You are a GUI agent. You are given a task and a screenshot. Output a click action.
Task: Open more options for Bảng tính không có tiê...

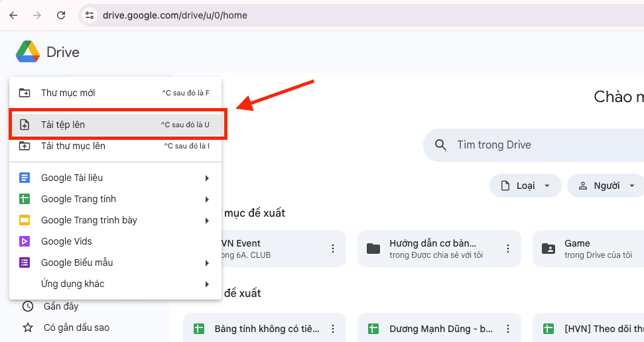pos(333,329)
